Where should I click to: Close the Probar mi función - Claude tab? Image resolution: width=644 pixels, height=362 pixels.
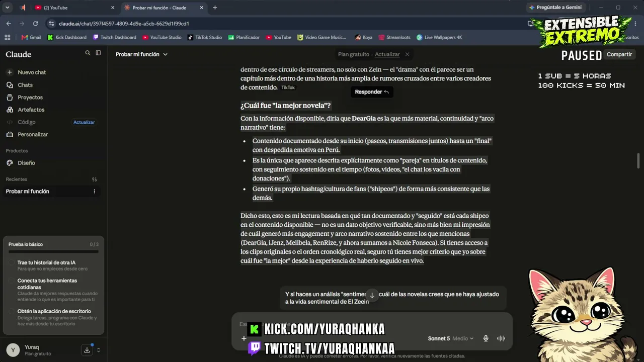pos(202,8)
